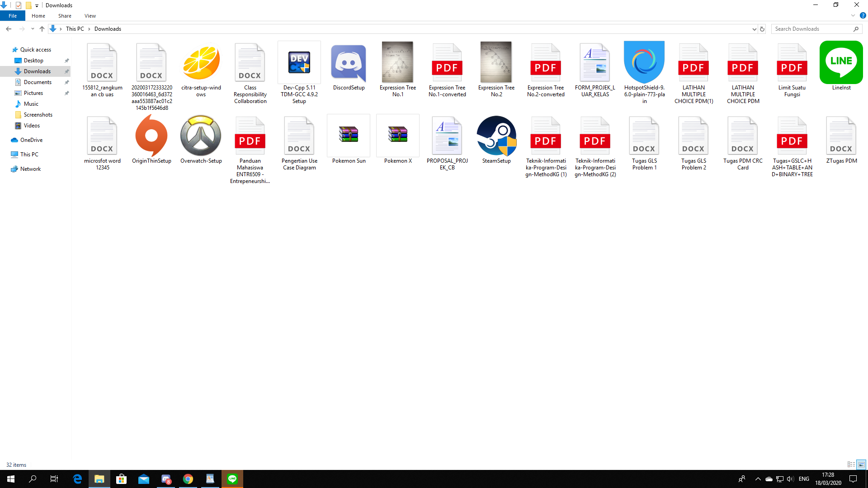Show hidden system tray icons
This screenshot has height=488, width=868.
point(758,479)
